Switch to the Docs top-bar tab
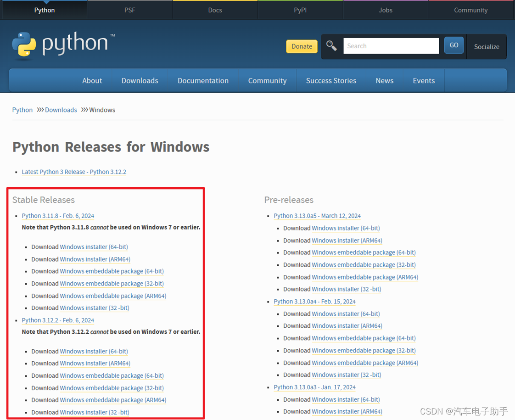515x420 pixels. click(215, 10)
